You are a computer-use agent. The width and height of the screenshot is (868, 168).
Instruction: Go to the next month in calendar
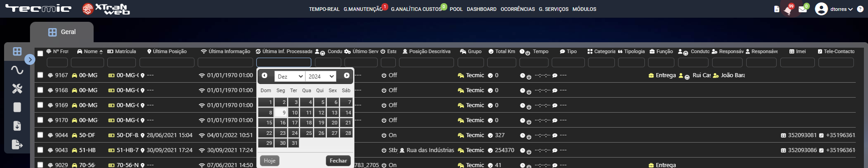pos(347,76)
